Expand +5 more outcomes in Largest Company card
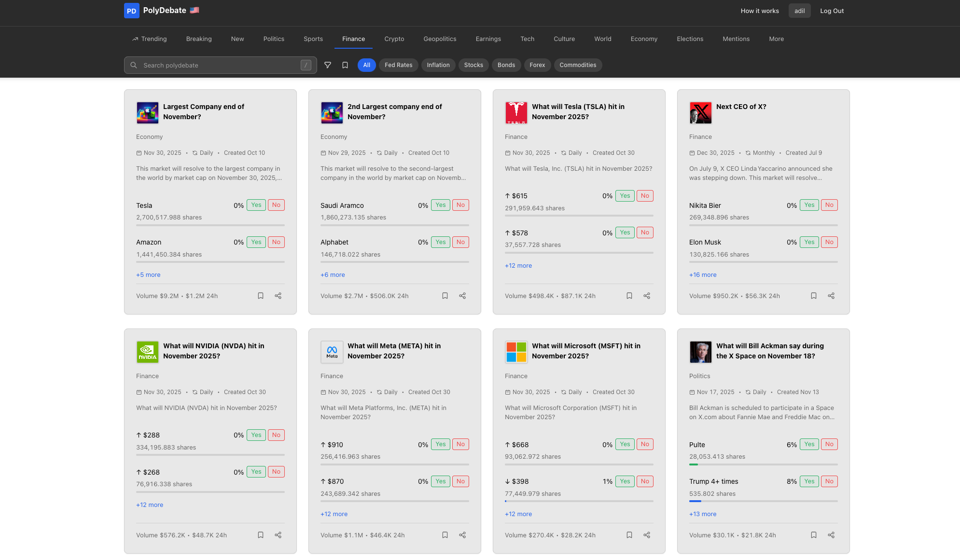 (148, 275)
